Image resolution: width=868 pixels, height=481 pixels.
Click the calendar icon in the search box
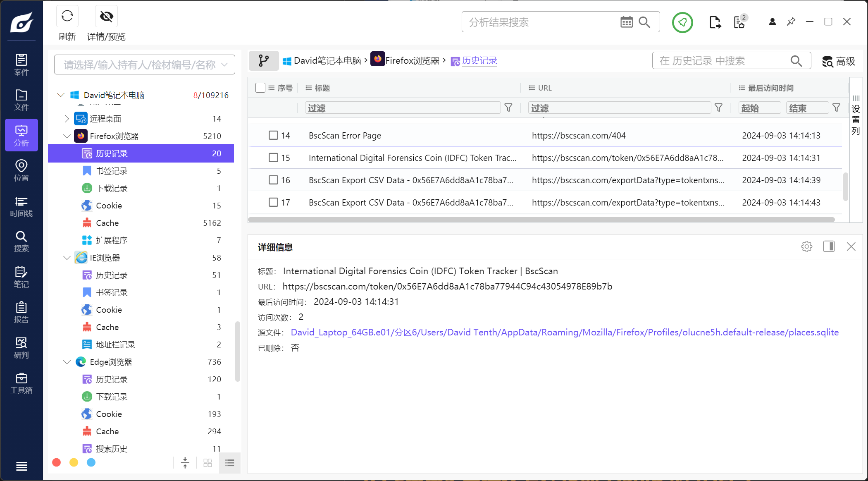[626, 22]
